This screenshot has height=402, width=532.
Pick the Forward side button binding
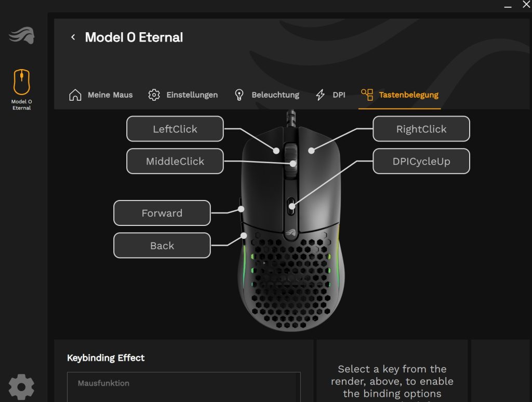click(162, 213)
